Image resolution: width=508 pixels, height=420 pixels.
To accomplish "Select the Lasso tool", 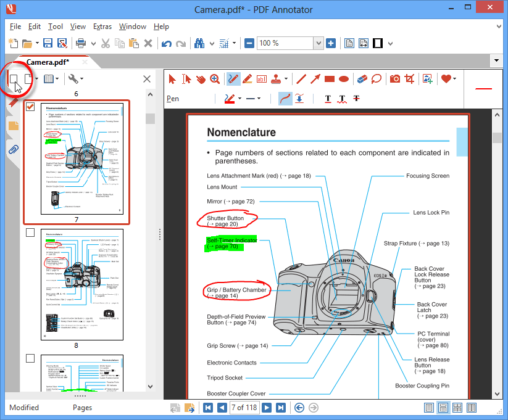I will click(376, 79).
